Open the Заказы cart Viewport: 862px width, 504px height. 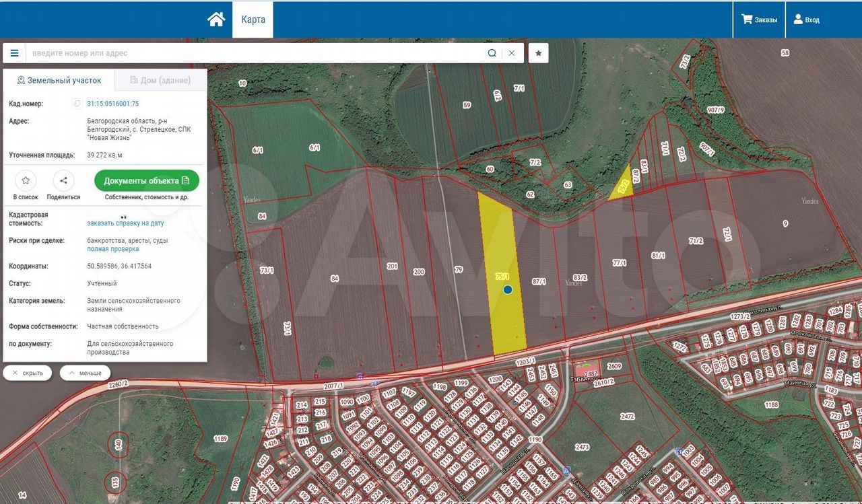(x=759, y=20)
